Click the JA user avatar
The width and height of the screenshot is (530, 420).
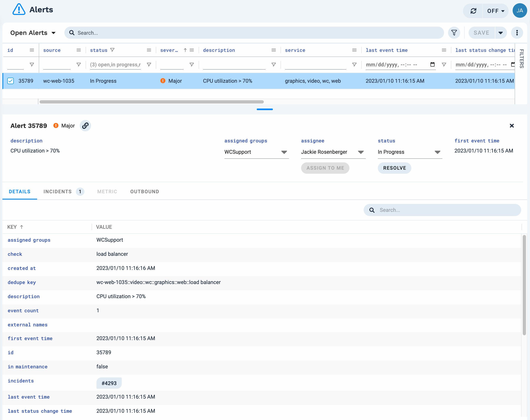520,10
